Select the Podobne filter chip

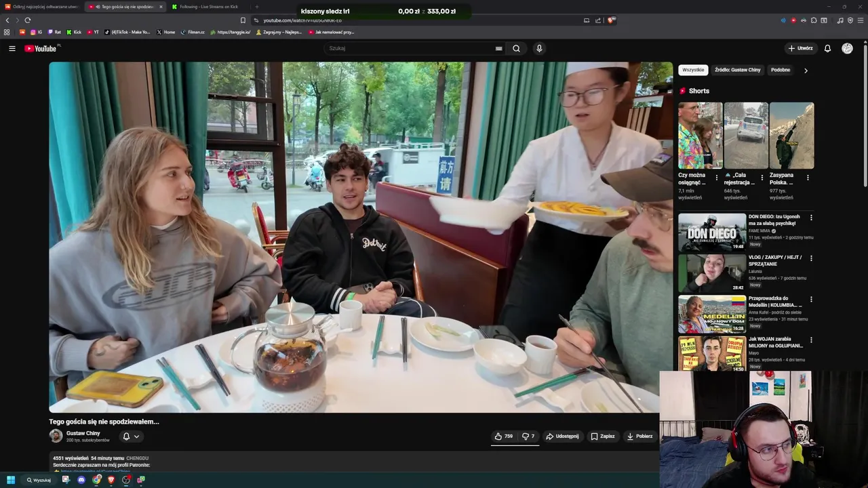pyautogui.click(x=781, y=70)
